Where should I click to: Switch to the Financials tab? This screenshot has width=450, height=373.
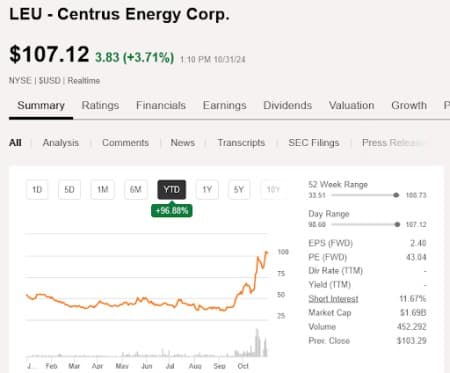[x=161, y=105]
